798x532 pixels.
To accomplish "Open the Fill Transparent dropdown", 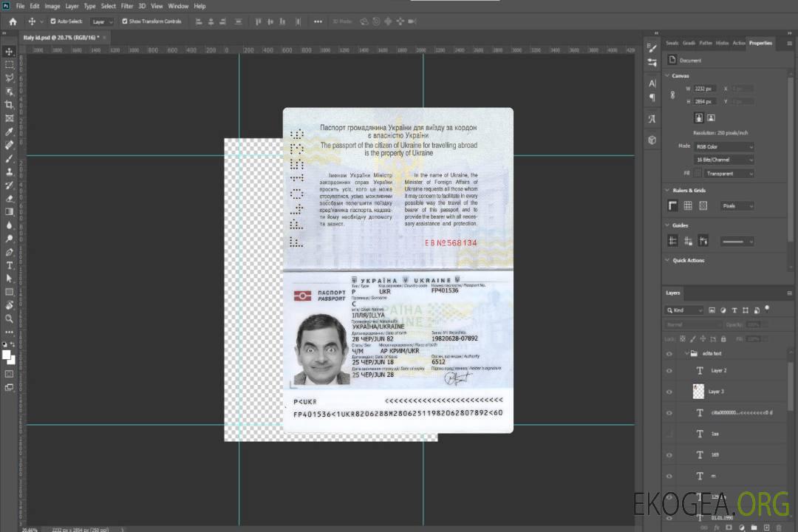I will (x=729, y=174).
